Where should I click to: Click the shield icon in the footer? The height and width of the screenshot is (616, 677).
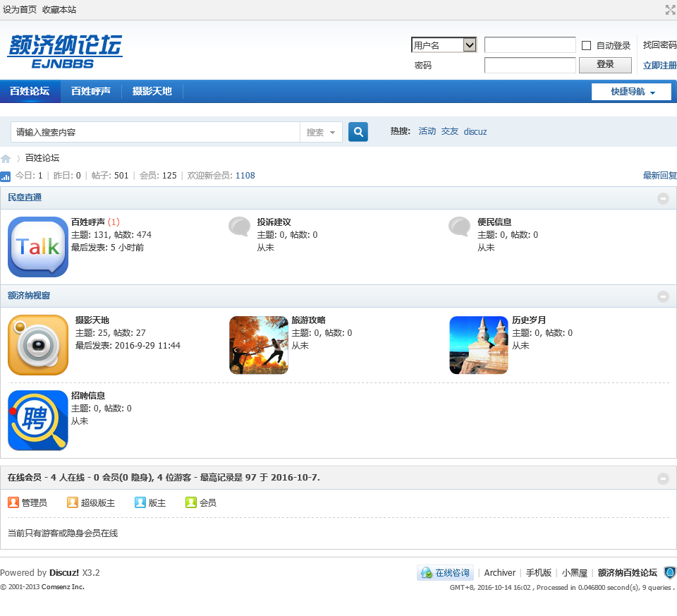670,573
